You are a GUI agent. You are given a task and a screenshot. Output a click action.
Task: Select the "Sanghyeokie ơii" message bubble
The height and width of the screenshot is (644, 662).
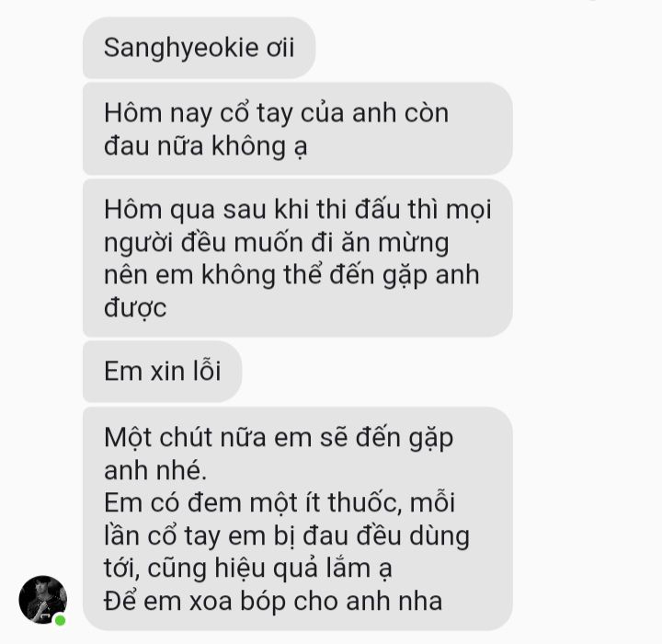pyautogui.click(x=199, y=48)
